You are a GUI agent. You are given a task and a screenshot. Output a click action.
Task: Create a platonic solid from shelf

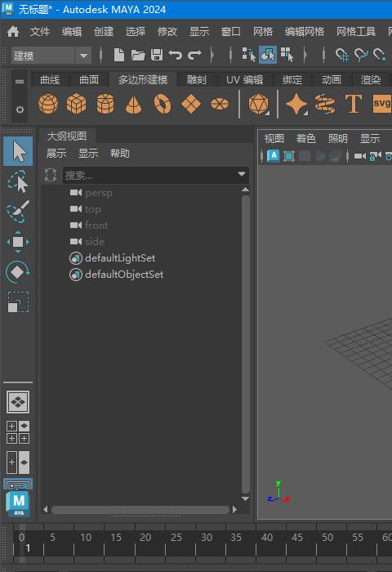(259, 105)
